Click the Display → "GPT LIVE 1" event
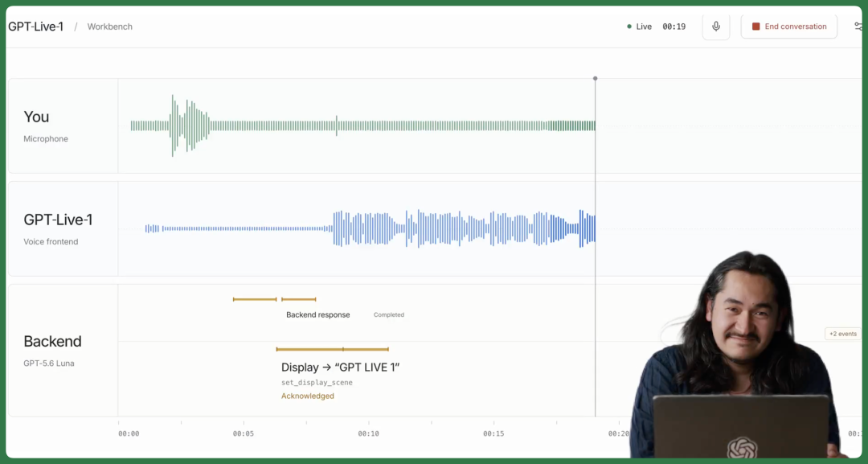 [341, 368]
